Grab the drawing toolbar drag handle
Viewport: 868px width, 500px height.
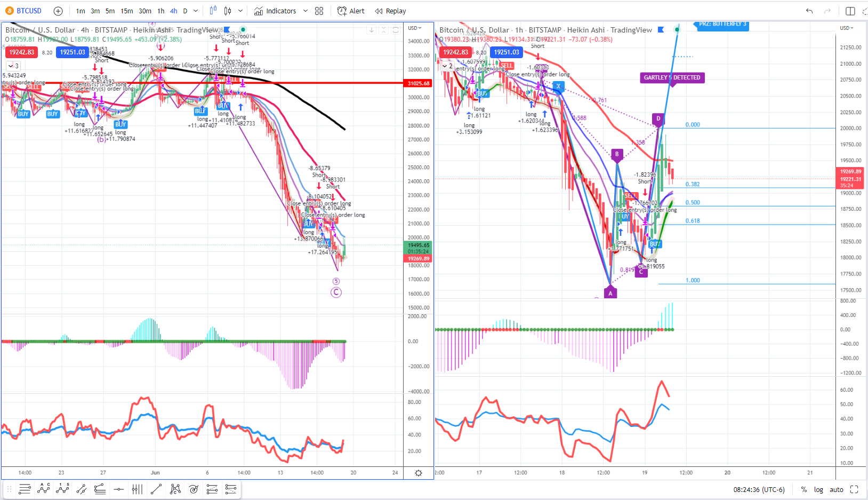point(9,489)
